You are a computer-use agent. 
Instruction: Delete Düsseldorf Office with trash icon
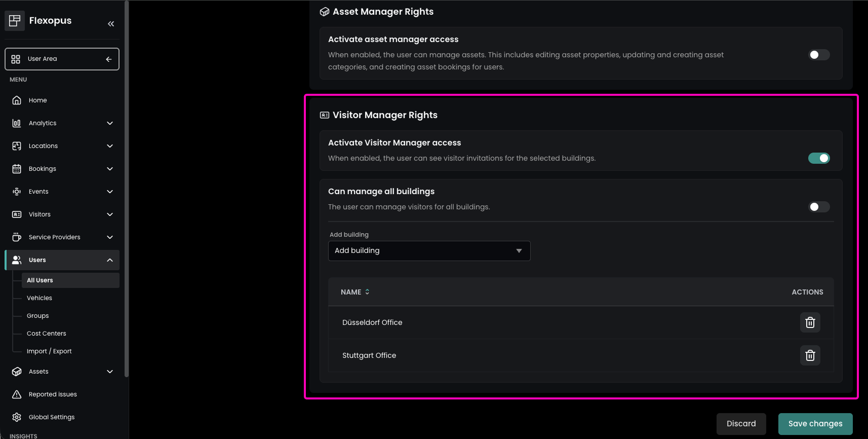pos(810,322)
